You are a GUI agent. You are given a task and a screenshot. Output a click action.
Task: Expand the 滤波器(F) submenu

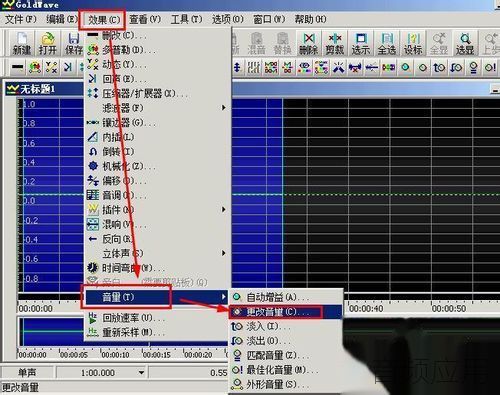tap(157, 108)
